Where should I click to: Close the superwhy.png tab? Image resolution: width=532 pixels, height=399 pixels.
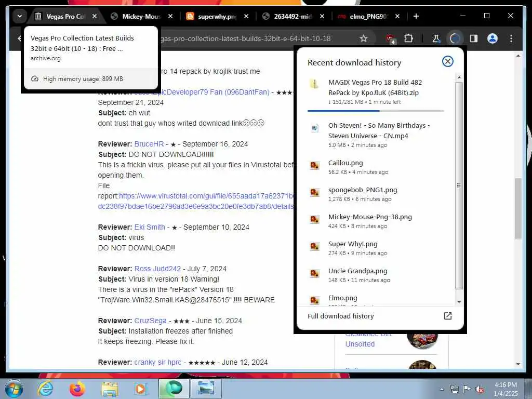246,16
